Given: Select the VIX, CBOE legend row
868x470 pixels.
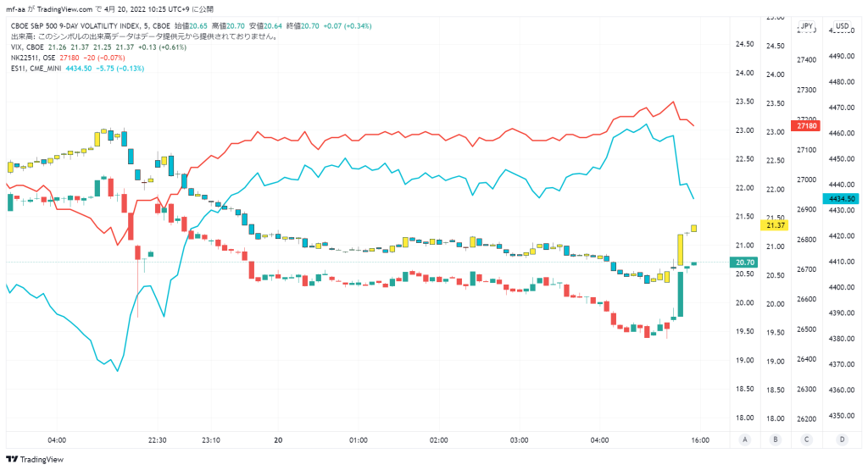Looking at the screenshot, I should (x=98, y=47).
